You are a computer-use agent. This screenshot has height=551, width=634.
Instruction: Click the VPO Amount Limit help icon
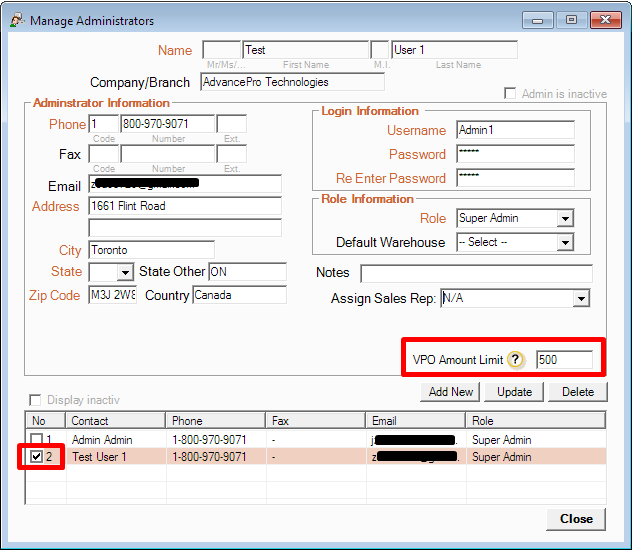click(x=516, y=360)
